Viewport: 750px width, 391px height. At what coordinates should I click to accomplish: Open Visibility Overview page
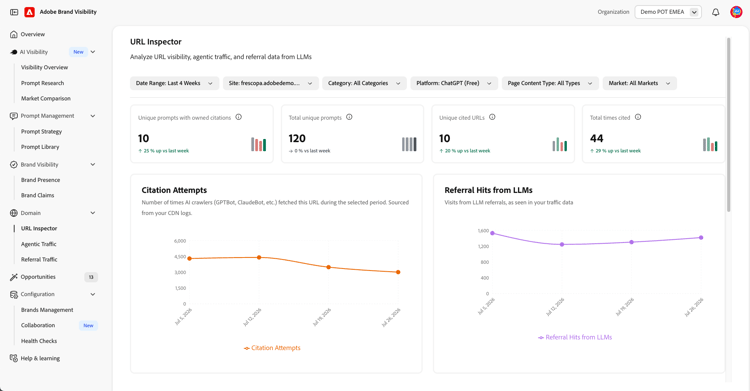pyautogui.click(x=44, y=67)
